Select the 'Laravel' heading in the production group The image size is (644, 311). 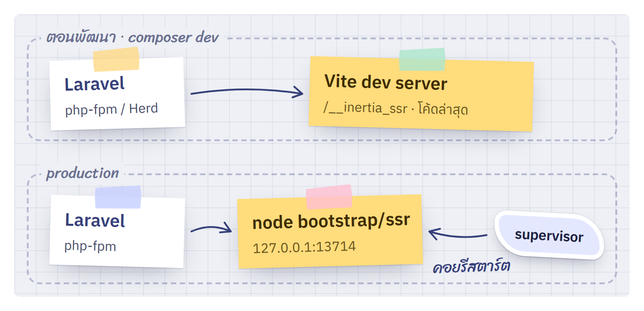point(95,220)
